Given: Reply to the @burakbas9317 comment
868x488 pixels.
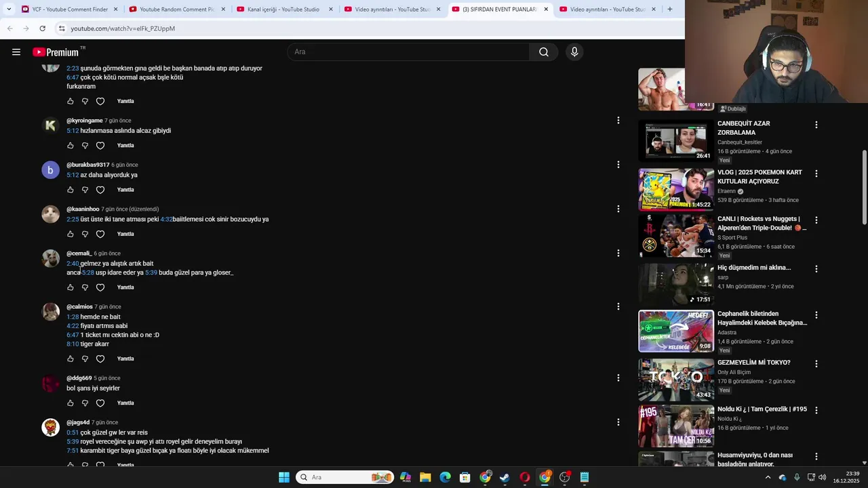Looking at the screenshot, I should (x=125, y=190).
